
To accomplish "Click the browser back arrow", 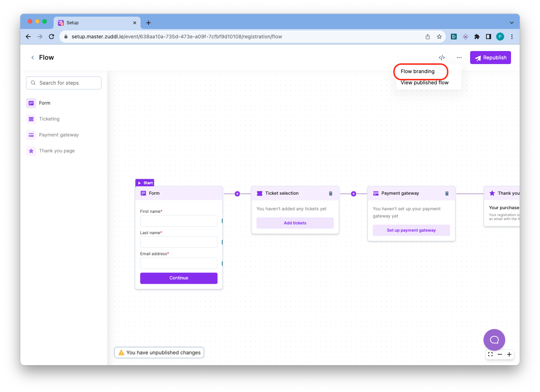I will [28, 37].
